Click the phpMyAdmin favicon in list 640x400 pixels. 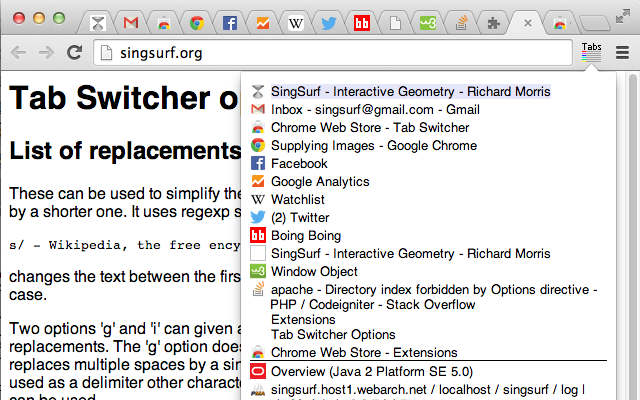[x=258, y=390]
